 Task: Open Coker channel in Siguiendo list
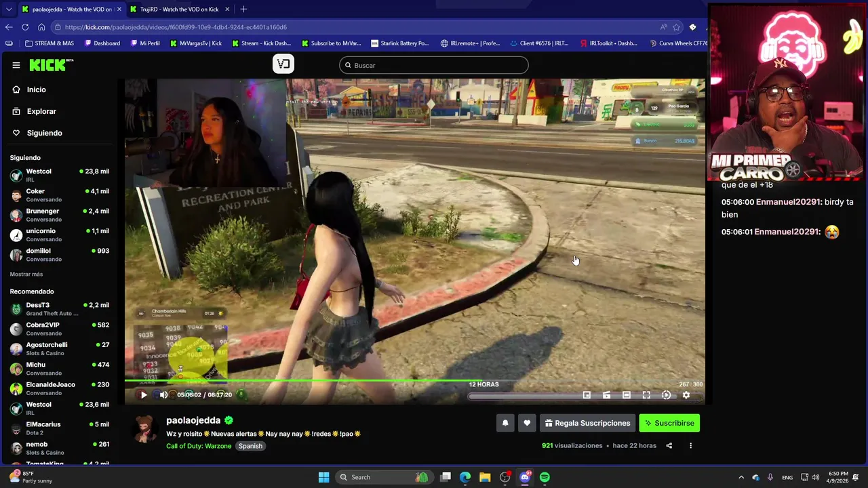[60, 195]
